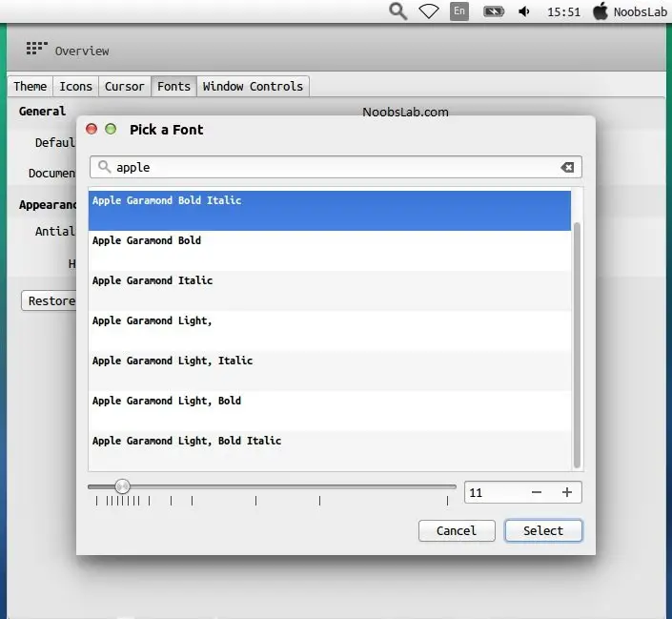
Task: Click the Overview grid icon
Action: 36,49
